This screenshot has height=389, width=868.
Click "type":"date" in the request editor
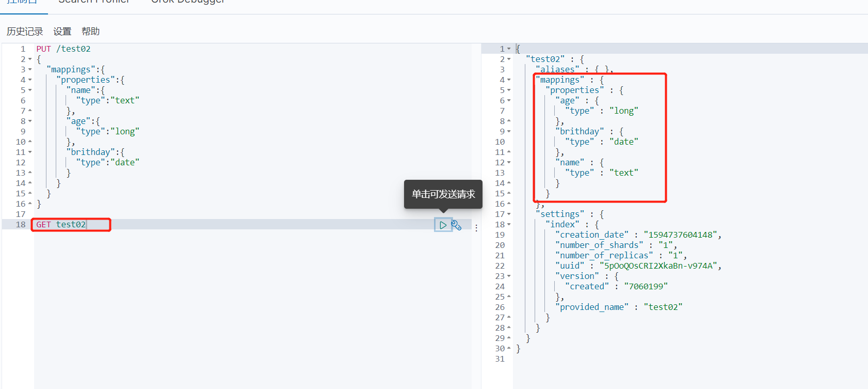tap(108, 163)
